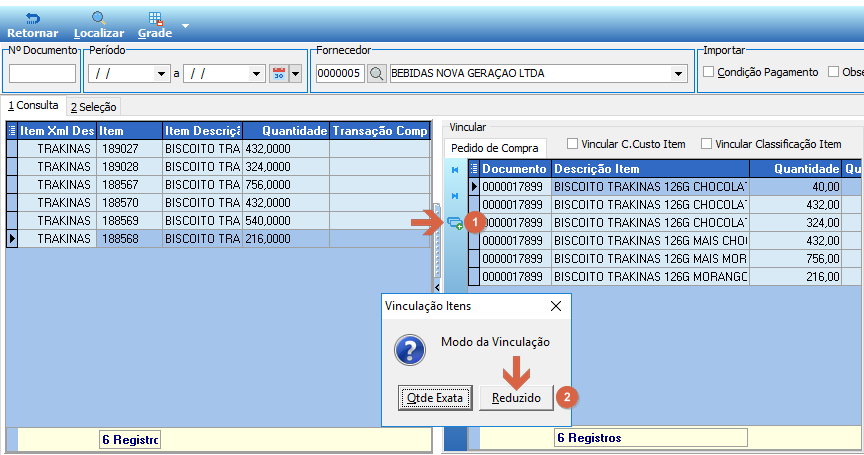Click the current row indicator on 188568 row
The image size is (864, 455).
(12, 239)
